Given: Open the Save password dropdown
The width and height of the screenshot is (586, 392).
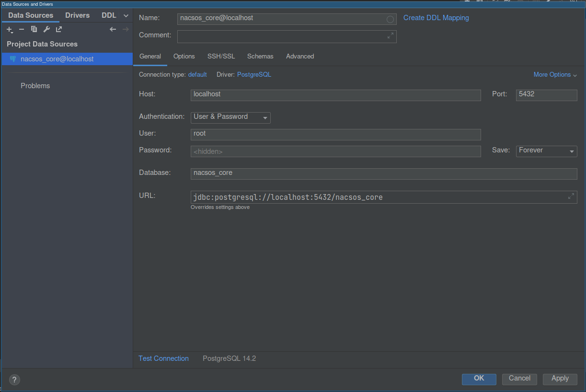Looking at the screenshot, I should point(546,151).
